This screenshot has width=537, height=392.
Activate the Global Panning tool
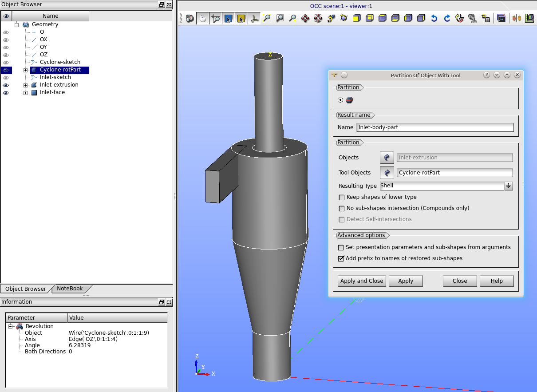point(318,19)
